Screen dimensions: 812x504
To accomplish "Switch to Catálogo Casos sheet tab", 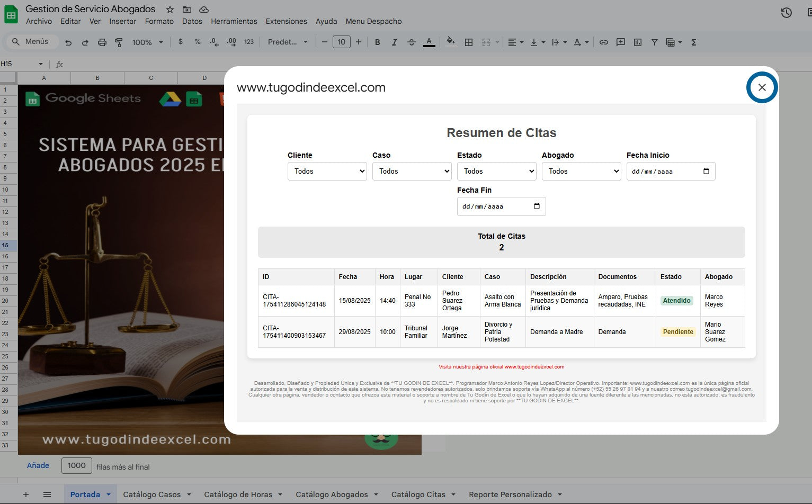I will point(157,494).
